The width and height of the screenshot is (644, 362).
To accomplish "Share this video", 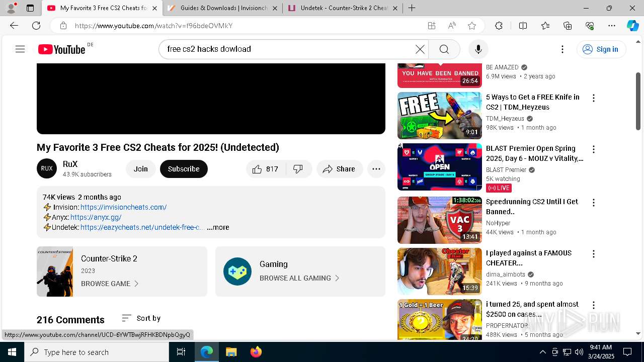I will tap(340, 169).
